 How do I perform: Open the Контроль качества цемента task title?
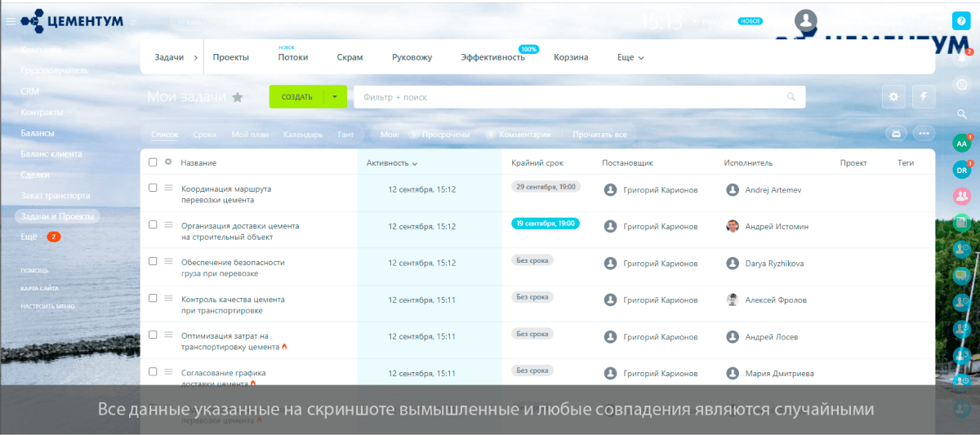[234, 305]
